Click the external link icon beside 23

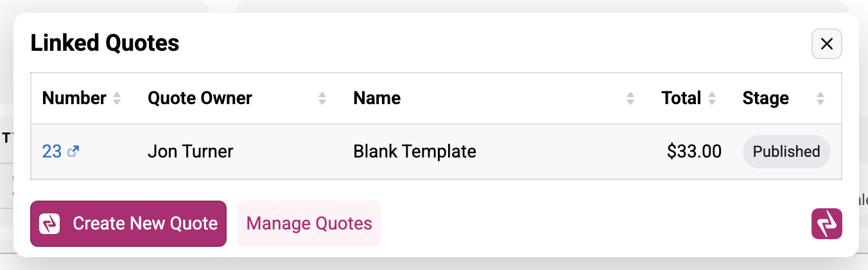pos(73,152)
